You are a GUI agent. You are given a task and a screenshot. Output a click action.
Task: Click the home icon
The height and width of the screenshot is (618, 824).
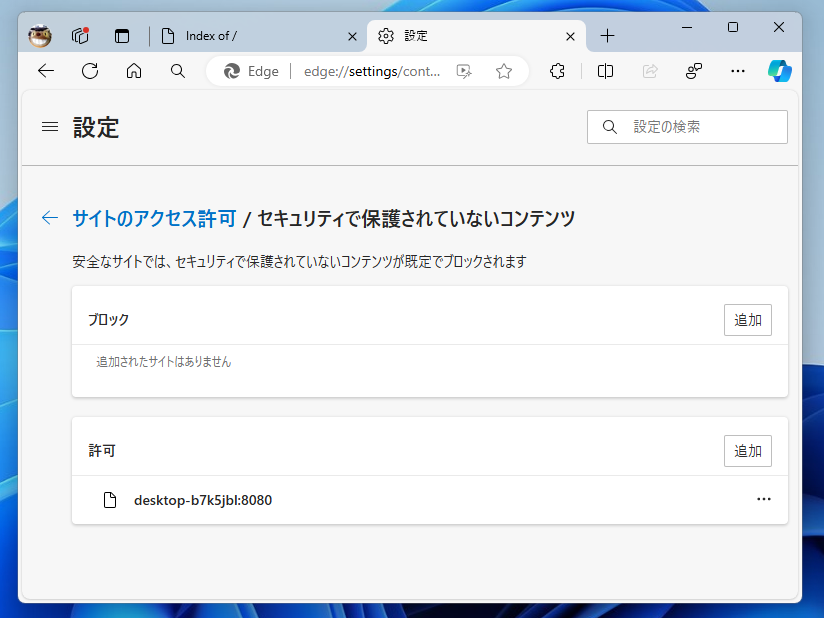(x=134, y=71)
